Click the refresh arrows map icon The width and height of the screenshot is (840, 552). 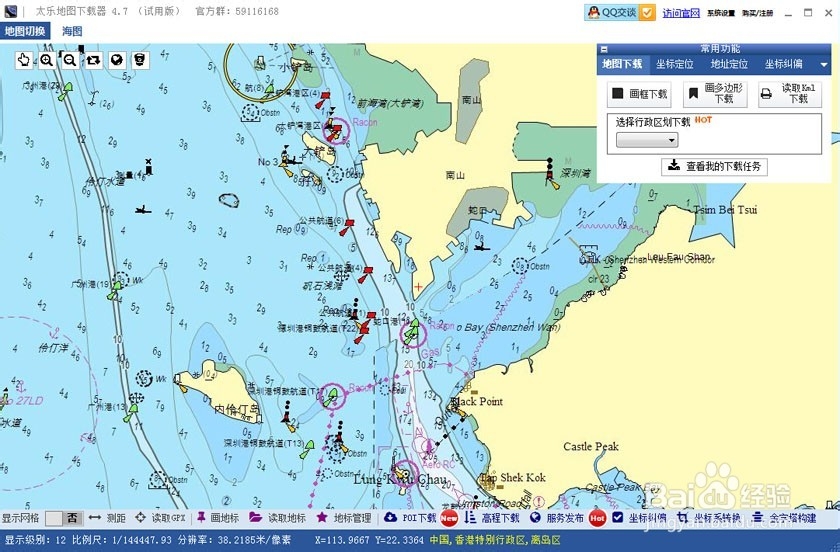tap(93, 60)
